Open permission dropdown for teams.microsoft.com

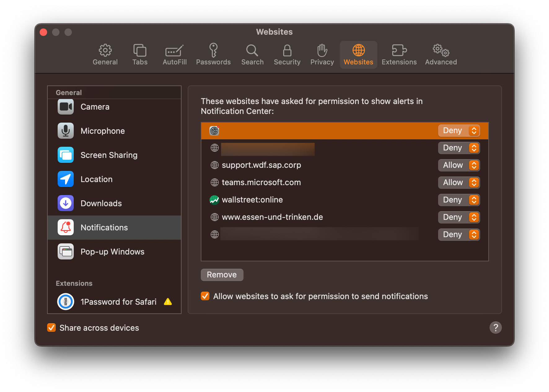pos(459,183)
